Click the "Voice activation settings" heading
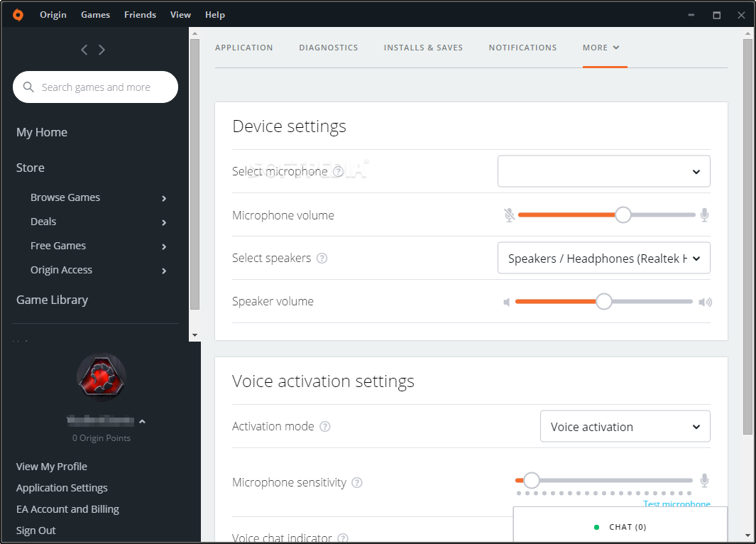This screenshot has width=756, height=544. point(323,381)
